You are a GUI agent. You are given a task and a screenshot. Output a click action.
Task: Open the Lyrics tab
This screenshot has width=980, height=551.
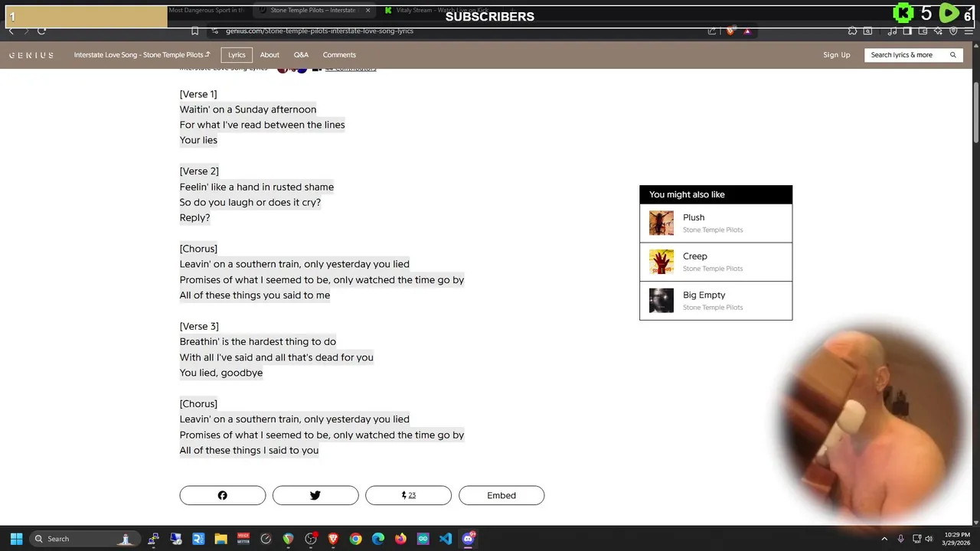click(x=237, y=55)
